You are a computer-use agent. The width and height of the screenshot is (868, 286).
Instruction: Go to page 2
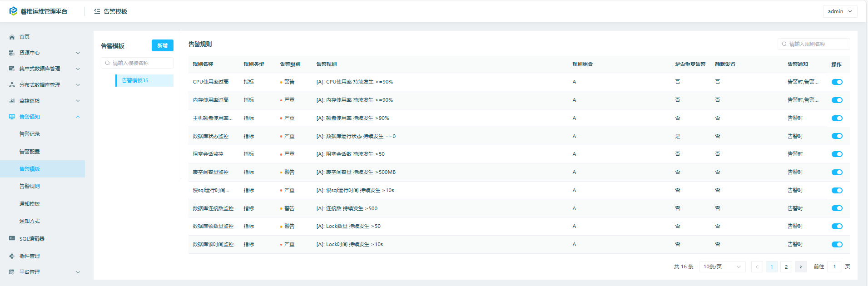[786, 267]
